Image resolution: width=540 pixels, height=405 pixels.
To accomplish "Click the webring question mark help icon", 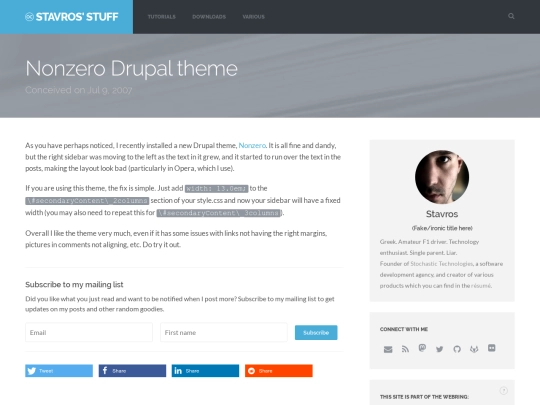I will click(503, 391).
